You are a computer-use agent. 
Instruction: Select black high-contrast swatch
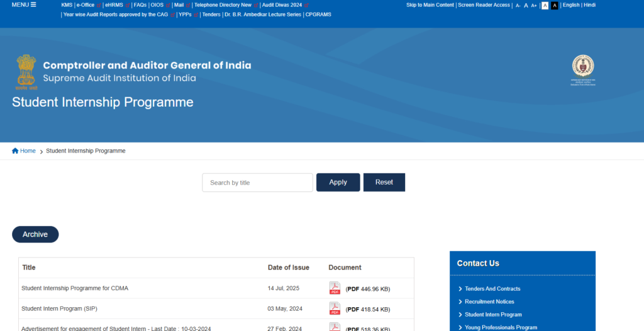click(555, 5)
